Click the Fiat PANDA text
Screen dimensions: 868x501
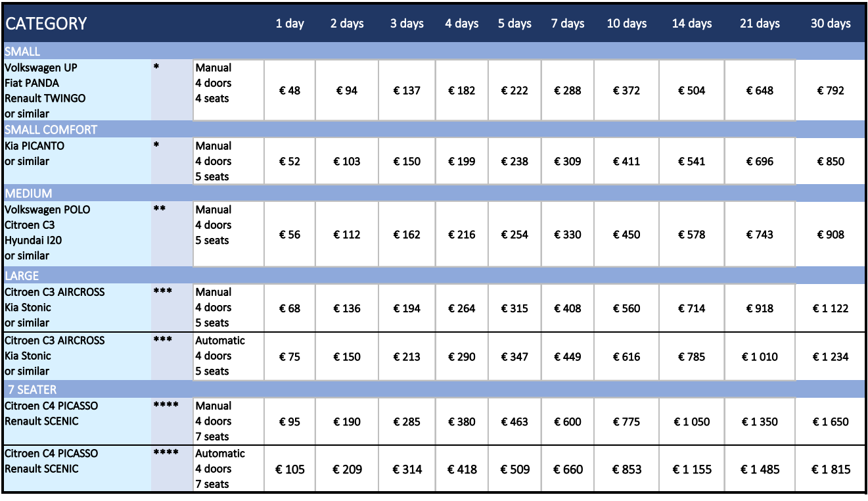tap(32, 83)
